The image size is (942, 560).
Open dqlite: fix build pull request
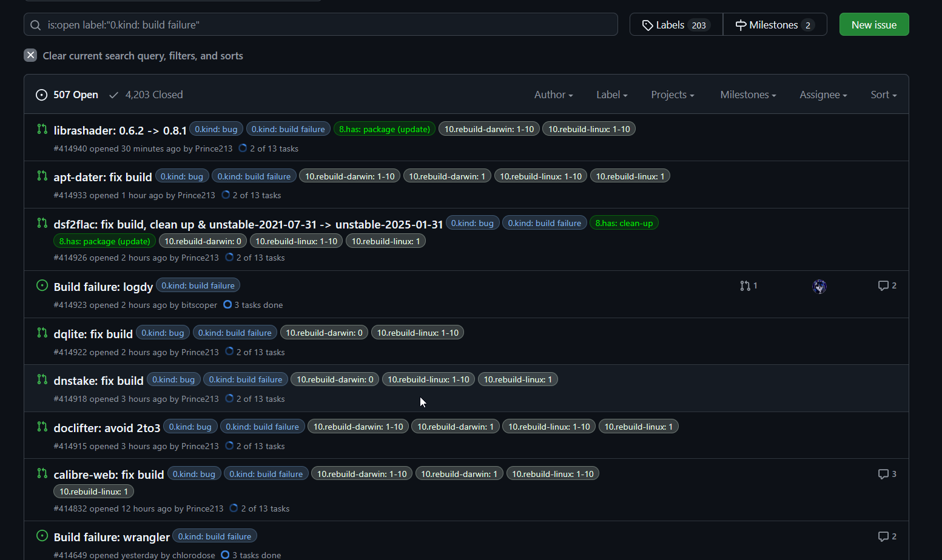pyautogui.click(x=93, y=334)
